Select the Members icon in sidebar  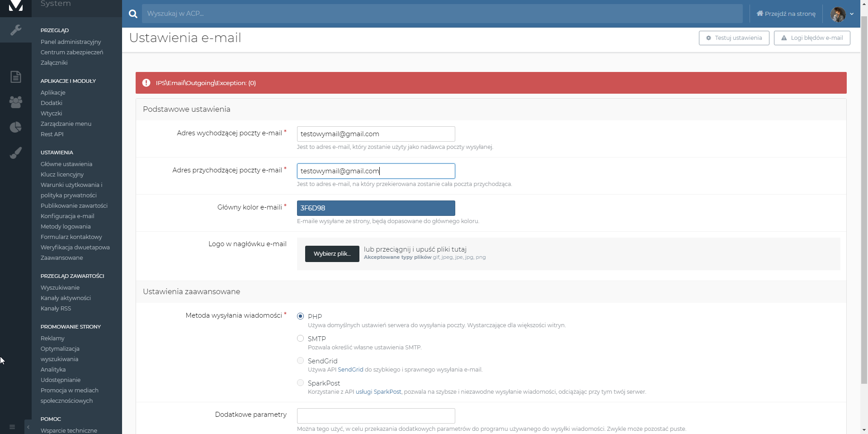(16, 102)
